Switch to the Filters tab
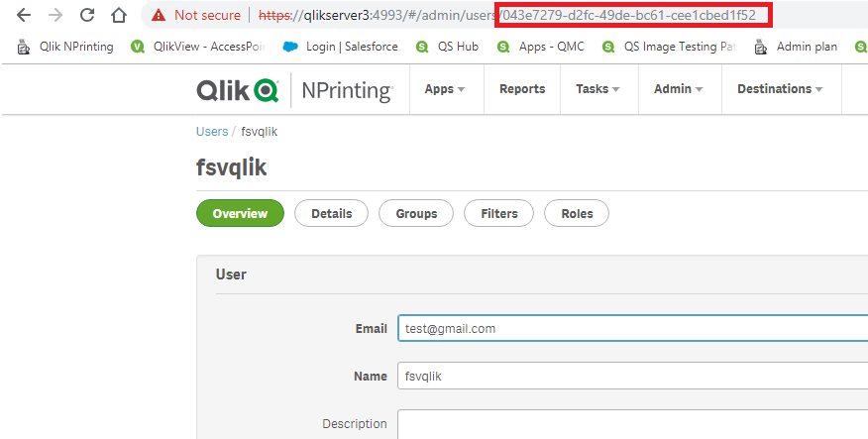 click(x=498, y=214)
